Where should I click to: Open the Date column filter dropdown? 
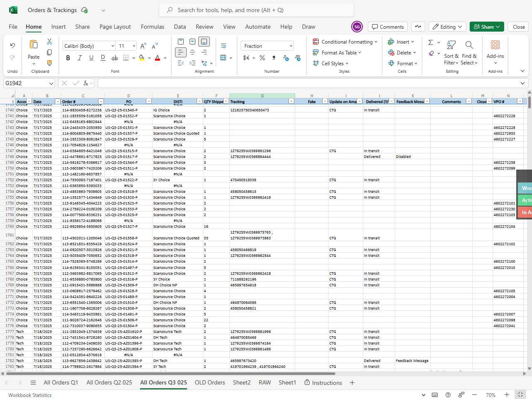pos(58,101)
